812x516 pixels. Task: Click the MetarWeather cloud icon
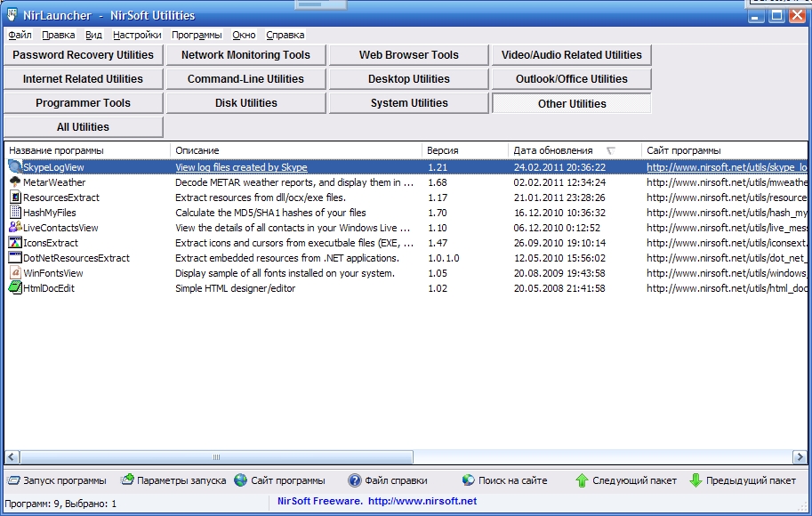point(15,181)
